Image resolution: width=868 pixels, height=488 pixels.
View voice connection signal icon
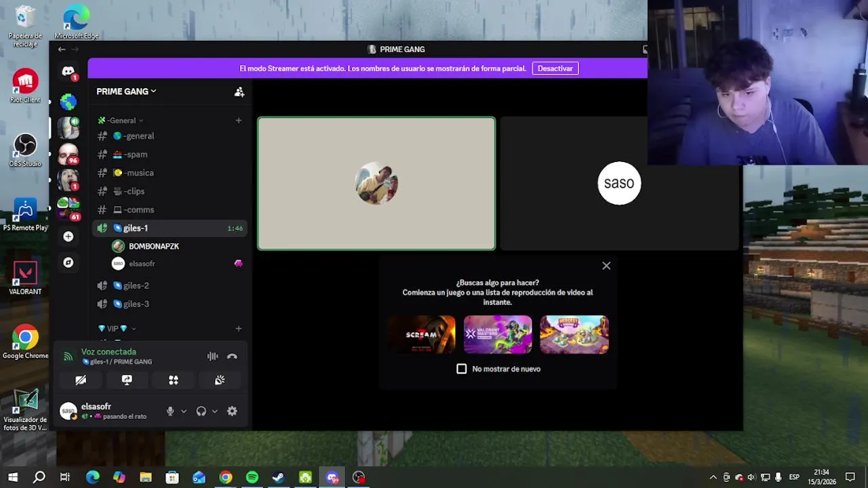click(68, 357)
